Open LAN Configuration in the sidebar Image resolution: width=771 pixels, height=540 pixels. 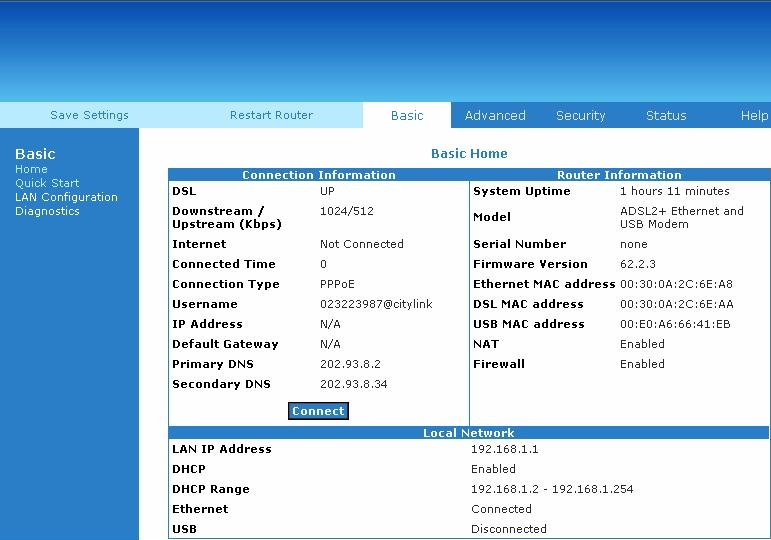(x=66, y=197)
